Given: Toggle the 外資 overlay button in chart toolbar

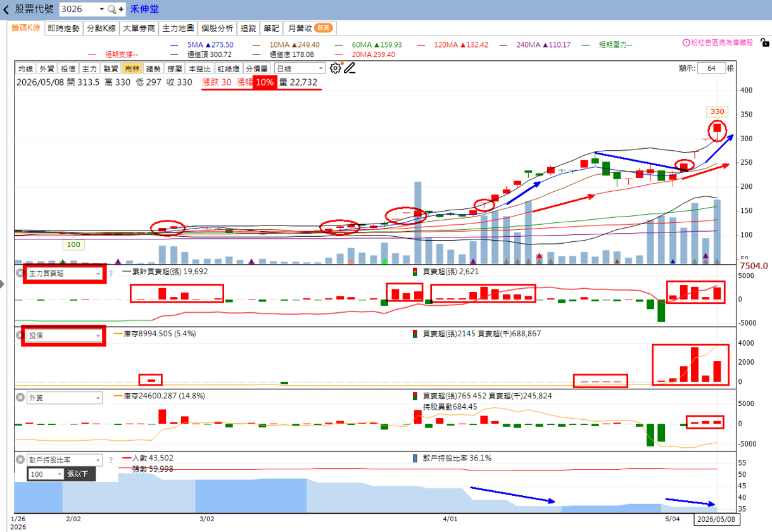Looking at the screenshot, I should tap(47, 68).
